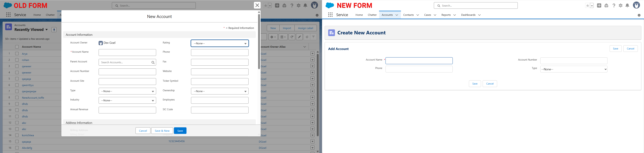Open the Type dropdown in the new form

(574, 69)
